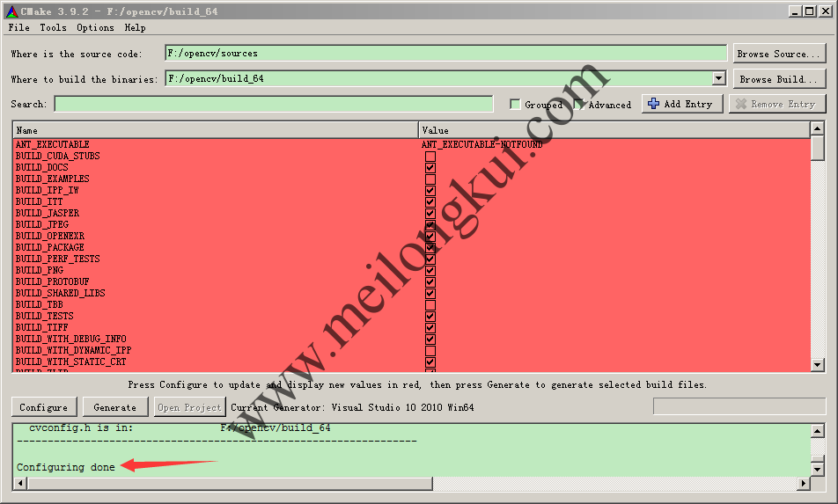
Task: Toggle the BUILD_TIFF checkbox
Action: coord(430,328)
